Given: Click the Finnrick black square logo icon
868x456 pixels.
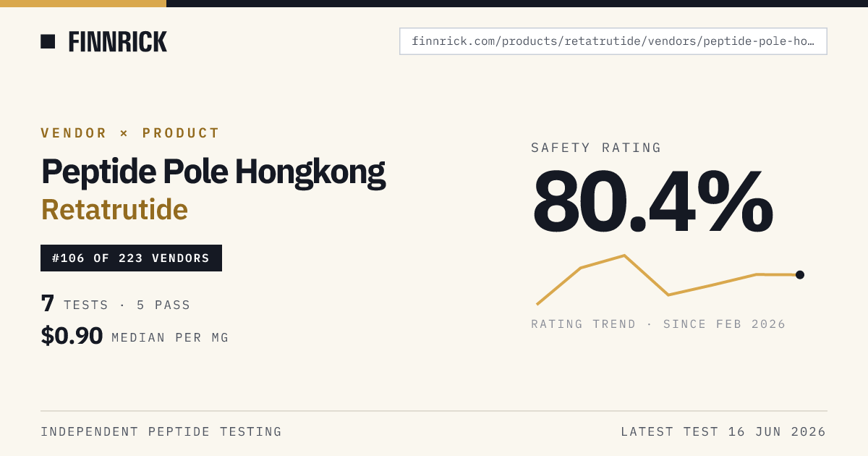Looking at the screenshot, I should point(48,42).
